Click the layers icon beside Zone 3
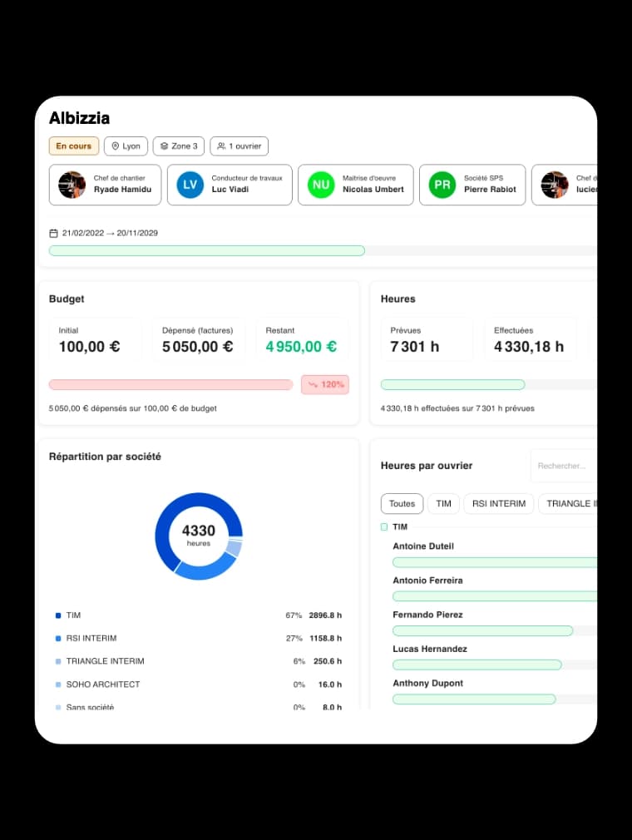This screenshot has width=632, height=840. [x=164, y=146]
